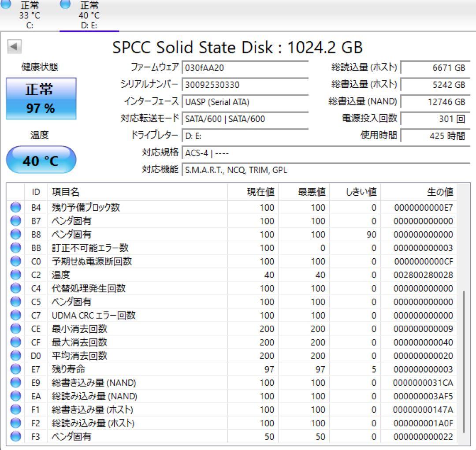476x450 pixels.
Task: Click the status icon for row C4
Action: point(15,288)
